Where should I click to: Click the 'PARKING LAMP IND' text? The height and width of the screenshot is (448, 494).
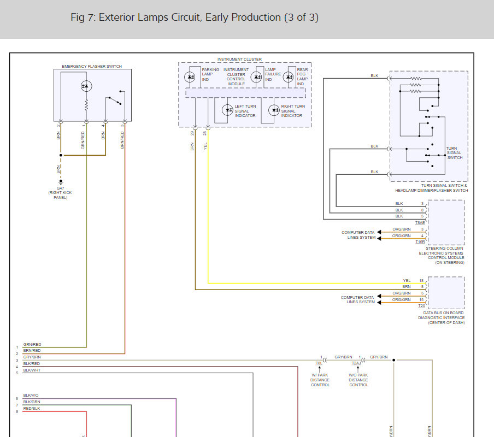tap(210, 75)
